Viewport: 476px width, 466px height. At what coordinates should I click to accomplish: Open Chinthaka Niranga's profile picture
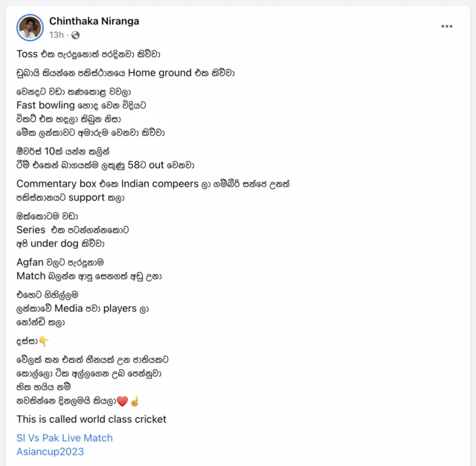point(30,27)
